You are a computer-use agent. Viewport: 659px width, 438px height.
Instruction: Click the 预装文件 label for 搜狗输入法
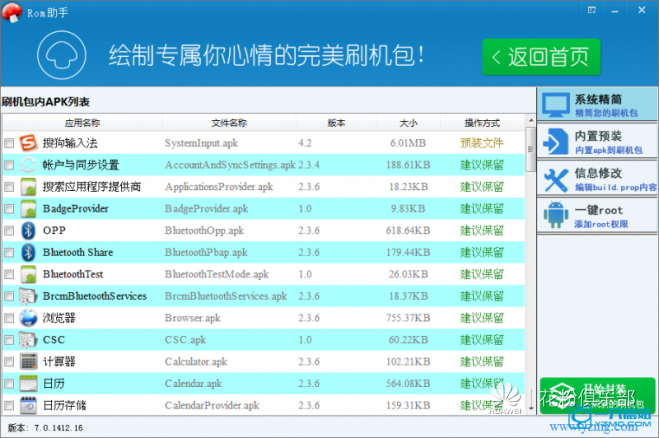point(482,143)
